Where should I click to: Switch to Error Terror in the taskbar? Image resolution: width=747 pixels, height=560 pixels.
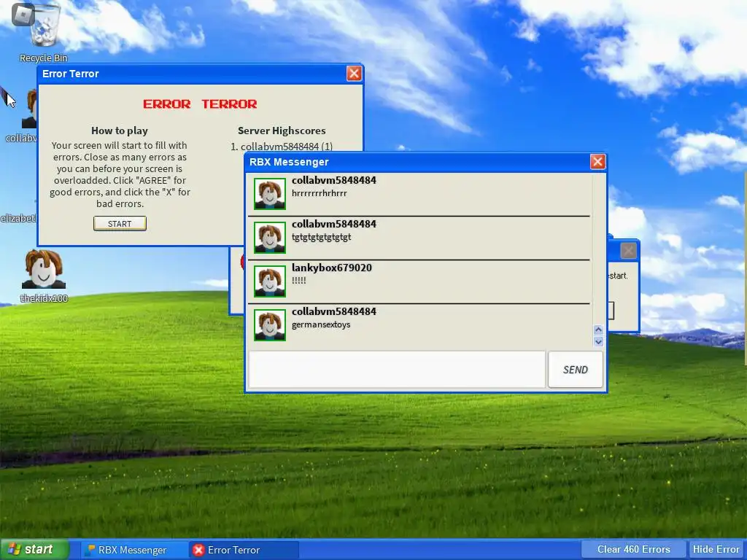[244, 550]
